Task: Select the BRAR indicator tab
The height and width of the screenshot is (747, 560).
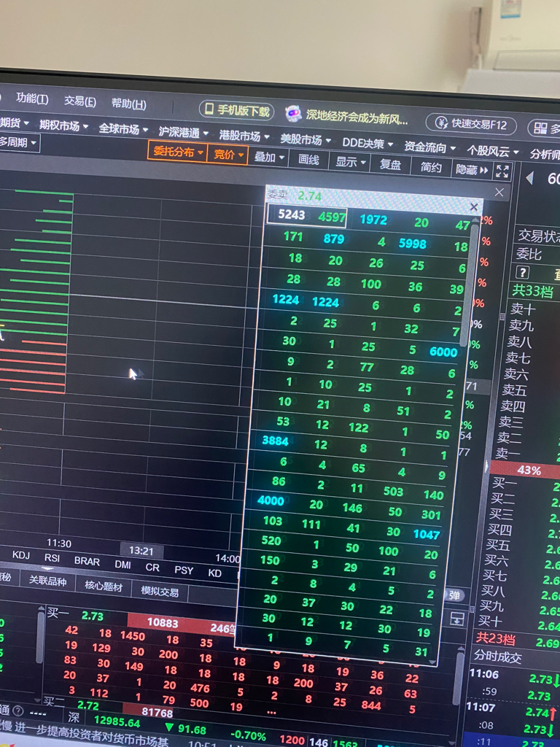Action: 87,561
